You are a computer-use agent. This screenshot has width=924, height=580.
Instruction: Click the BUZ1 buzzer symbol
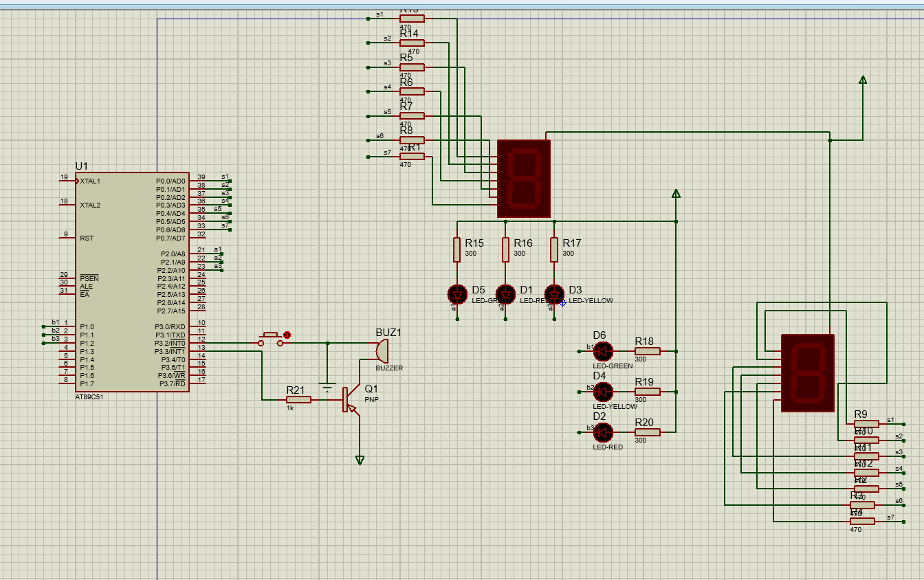point(382,350)
